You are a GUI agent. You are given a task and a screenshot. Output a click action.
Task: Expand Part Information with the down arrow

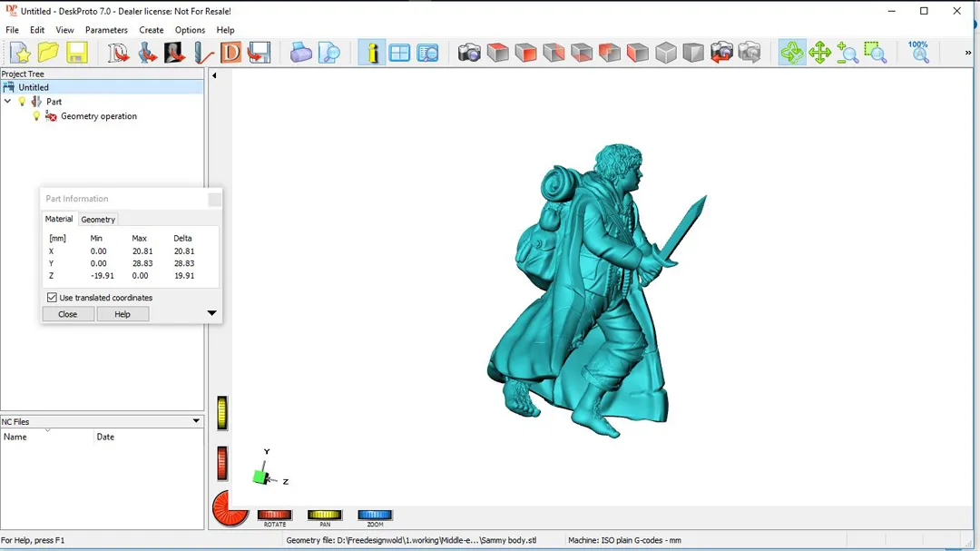(x=211, y=313)
